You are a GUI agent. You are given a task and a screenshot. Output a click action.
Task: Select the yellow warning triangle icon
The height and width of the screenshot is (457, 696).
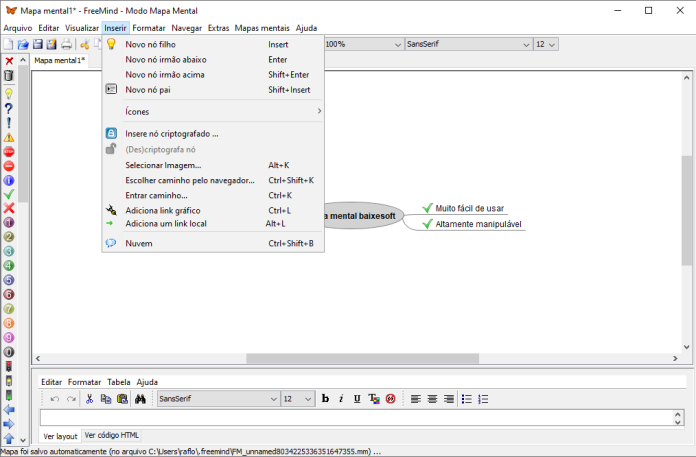tap(9, 138)
